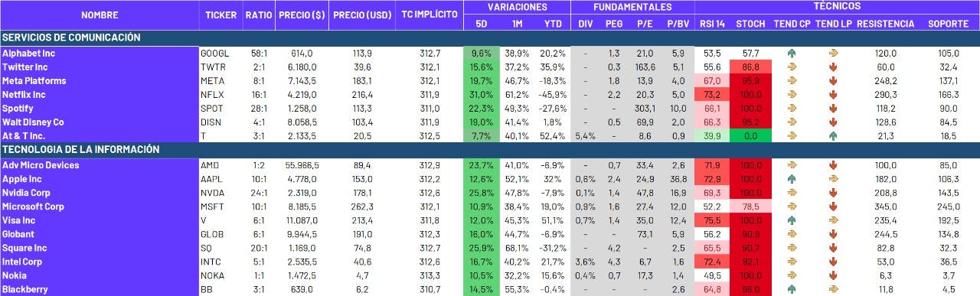Viewport: 980px width, 296px height.
Task: Click Twitter's red down arrow in TEND LP
Action: 833,67
